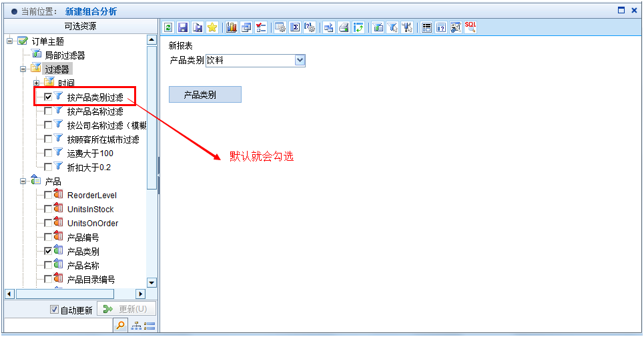The width and height of the screenshot is (644, 337).
Task: Check the 产品编号 field checkbox
Action: pos(48,237)
